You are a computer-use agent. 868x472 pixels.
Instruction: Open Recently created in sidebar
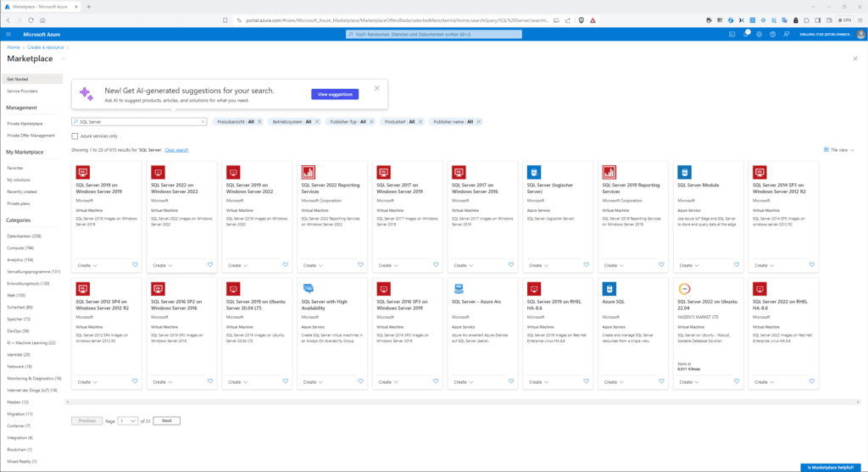(x=21, y=192)
